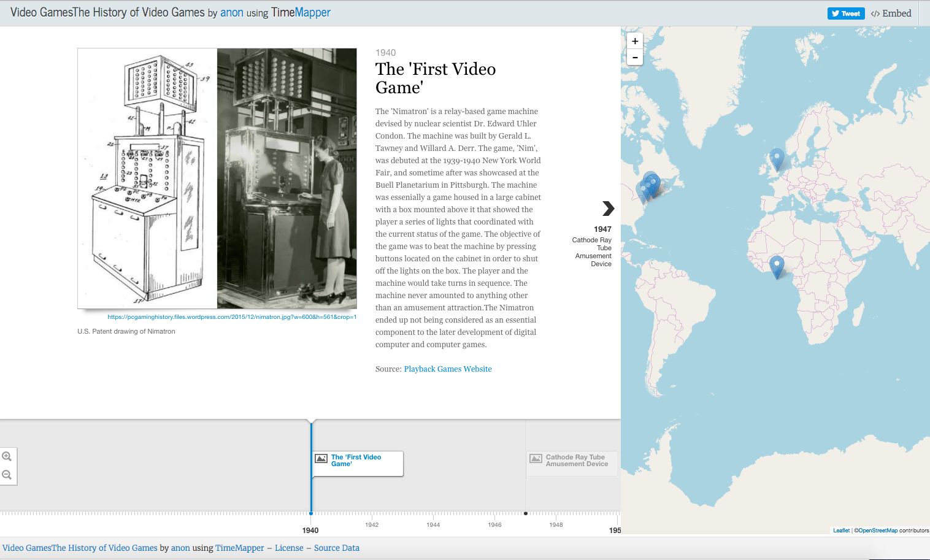Screen dimensions: 930x560
Task: Click the image icon on the 'First Video Game' card
Action: coord(322,457)
